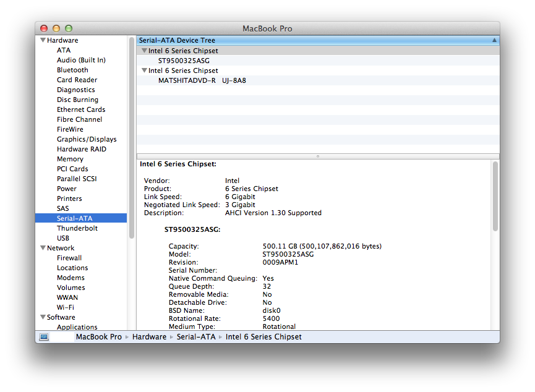Screen dimensions: 535x392
Task: Select Applications under Software
Action: tap(77, 327)
